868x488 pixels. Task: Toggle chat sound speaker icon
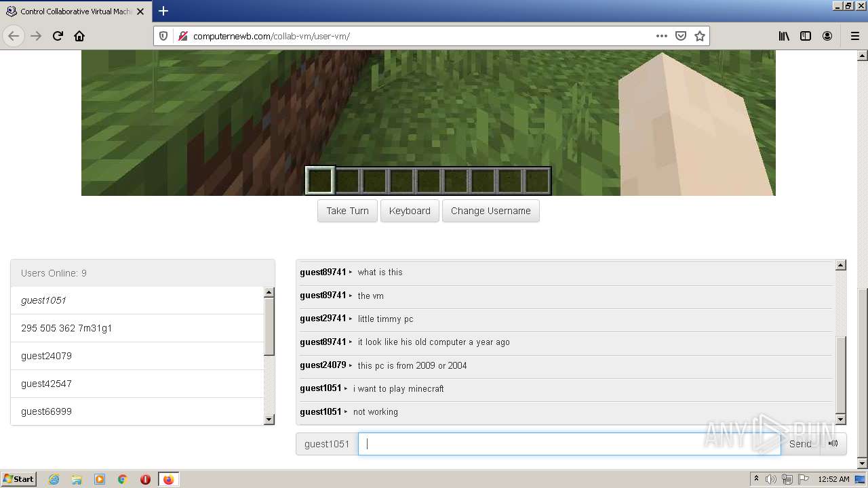(x=833, y=444)
